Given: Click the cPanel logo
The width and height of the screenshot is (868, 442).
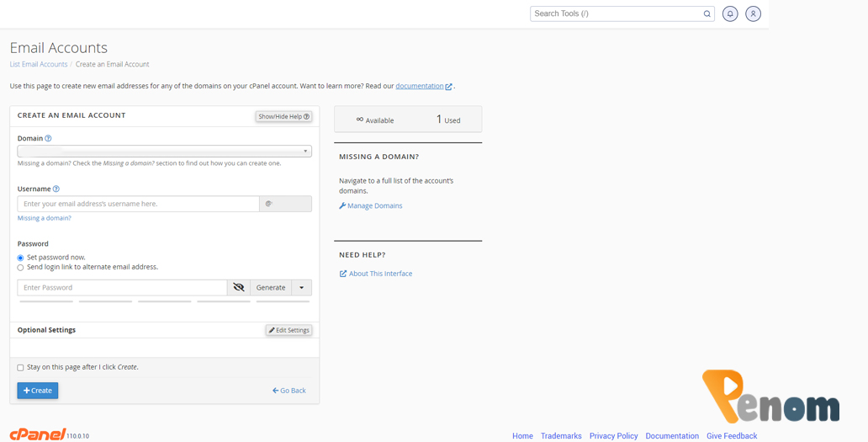Looking at the screenshot, I should (x=38, y=434).
